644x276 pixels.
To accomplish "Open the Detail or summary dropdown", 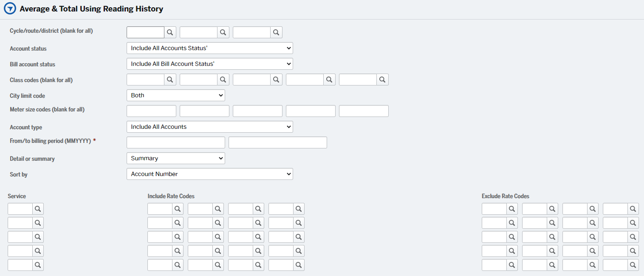I will pyautogui.click(x=175, y=158).
